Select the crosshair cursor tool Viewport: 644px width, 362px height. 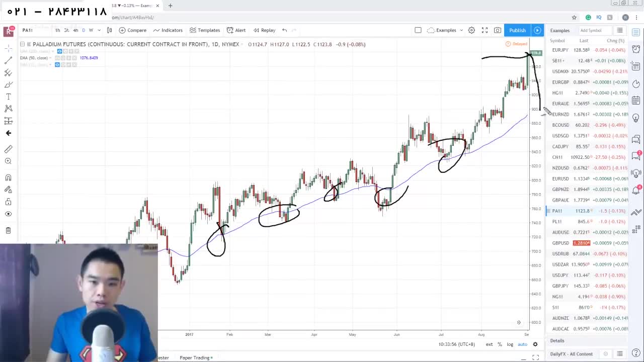point(9,48)
